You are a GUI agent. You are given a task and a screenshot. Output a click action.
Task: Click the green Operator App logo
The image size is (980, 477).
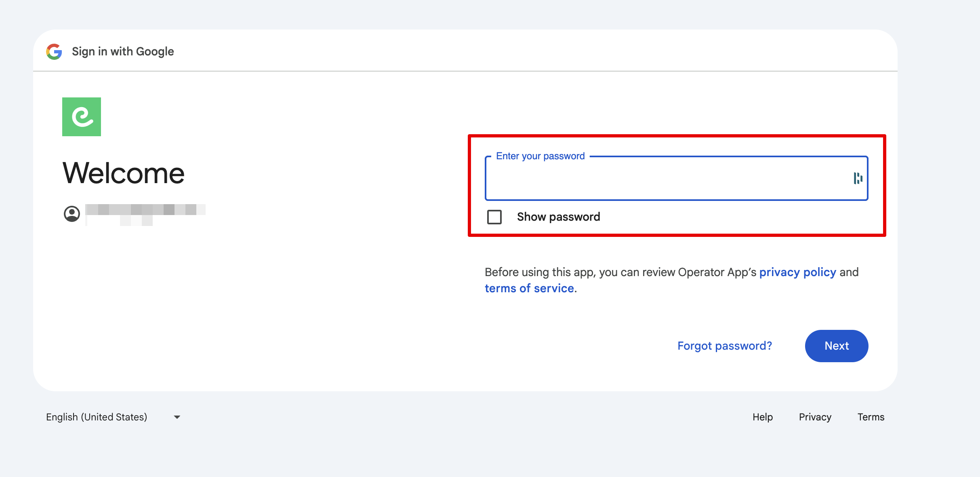pos(82,117)
